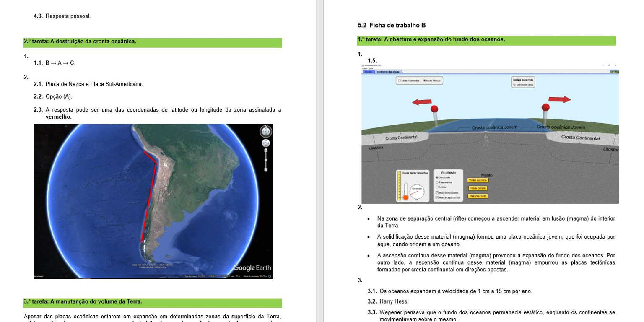Click the left Crosta Continental label
Image resolution: width=644 pixels, height=322 pixels.
pos(401,138)
